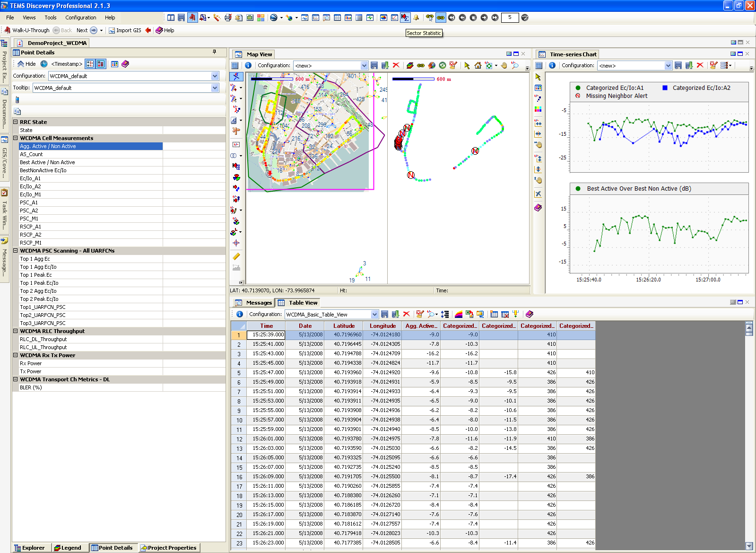The width and height of the screenshot is (756, 553).
Task: Click the red X delete in Map View toolbar
Action: pos(396,65)
